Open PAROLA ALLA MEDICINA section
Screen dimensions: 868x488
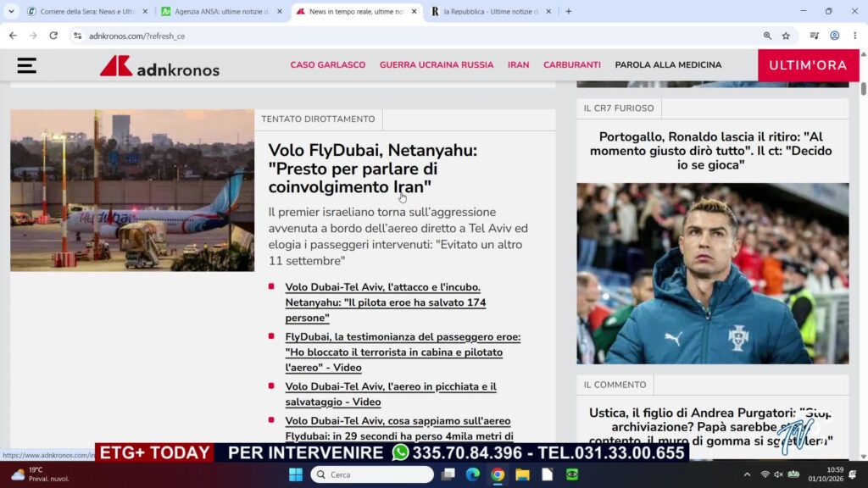(668, 64)
